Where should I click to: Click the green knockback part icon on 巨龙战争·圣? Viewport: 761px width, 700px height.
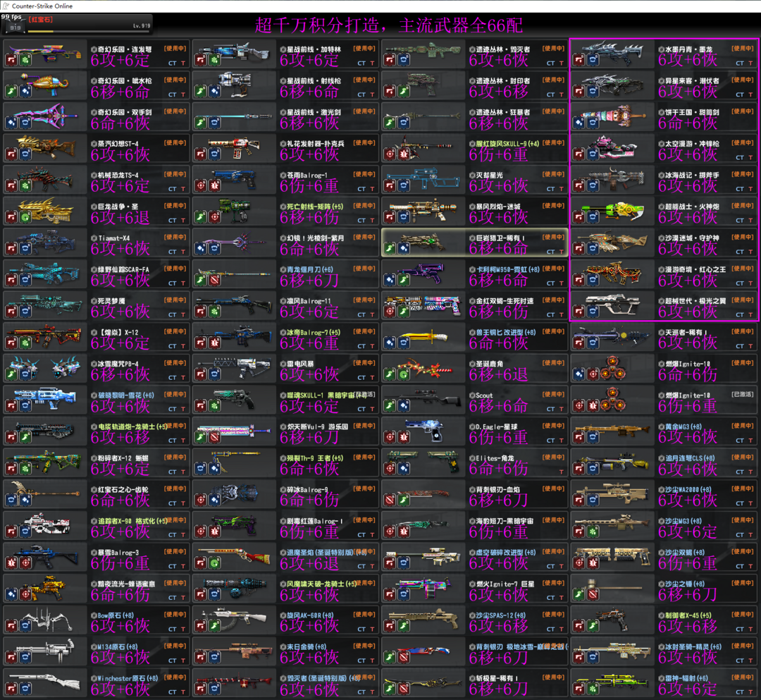coord(25,218)
